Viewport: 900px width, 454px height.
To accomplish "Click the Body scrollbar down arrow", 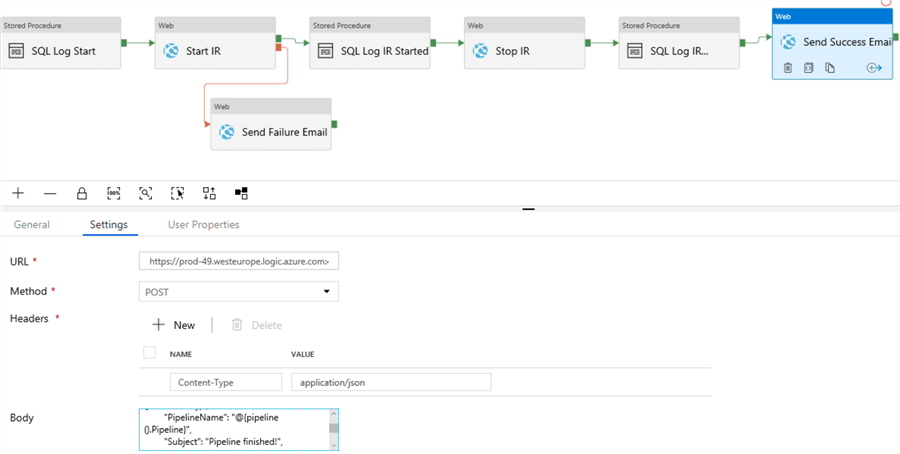I will [x=334, y=442].
